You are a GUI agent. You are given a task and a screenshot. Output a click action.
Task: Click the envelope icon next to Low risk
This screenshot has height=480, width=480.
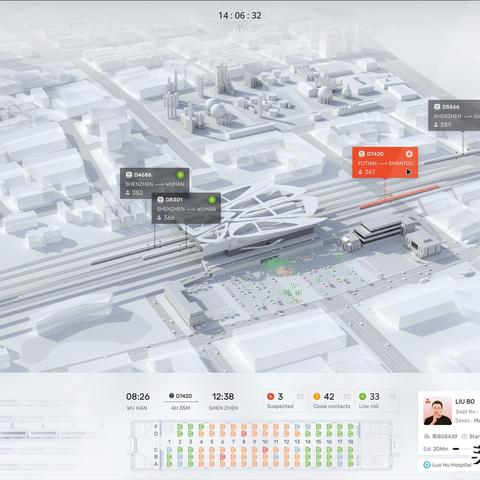(x=393, y=396)
